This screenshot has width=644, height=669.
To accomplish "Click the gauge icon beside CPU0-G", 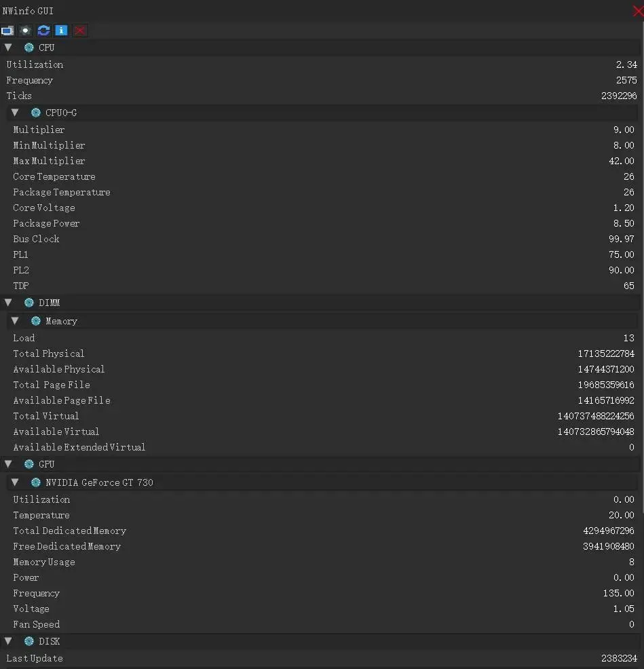I will point(36,113).
